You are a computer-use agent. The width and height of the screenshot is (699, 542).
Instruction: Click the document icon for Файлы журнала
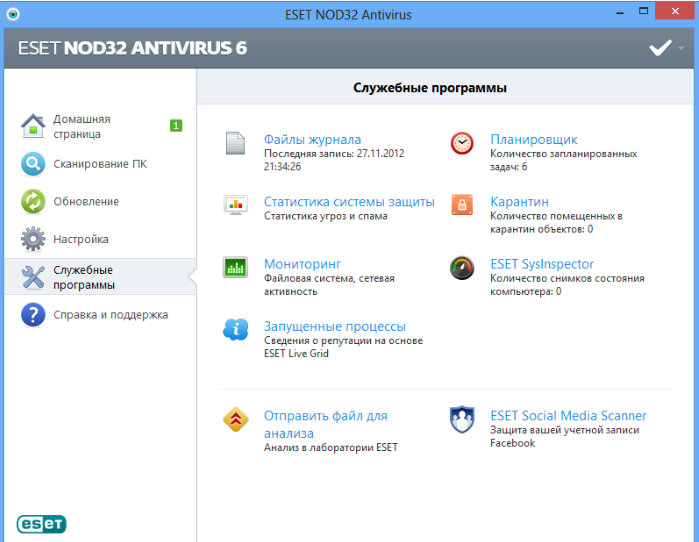click(235, 143)
